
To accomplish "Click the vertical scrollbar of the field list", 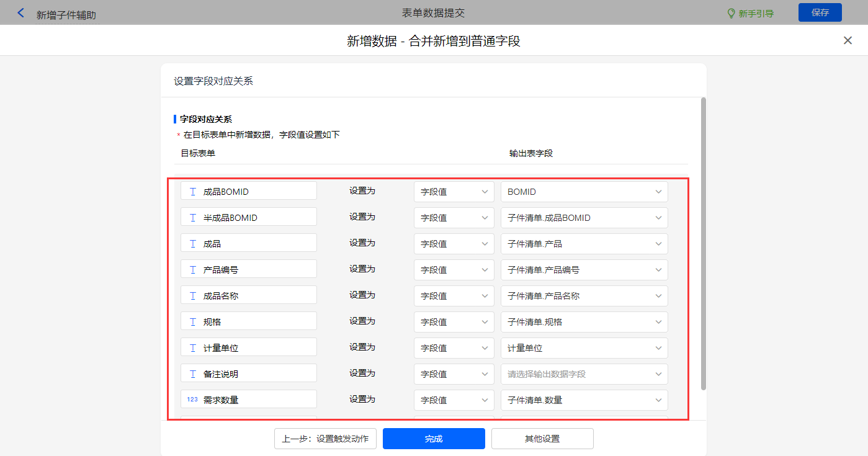I will pyautogui.click(x=703, y=243).
